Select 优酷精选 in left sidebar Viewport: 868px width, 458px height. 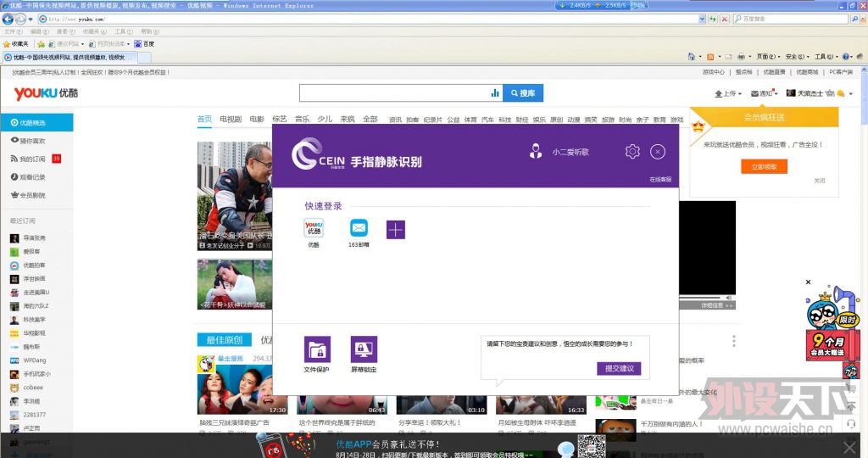[x=36, y=122]
